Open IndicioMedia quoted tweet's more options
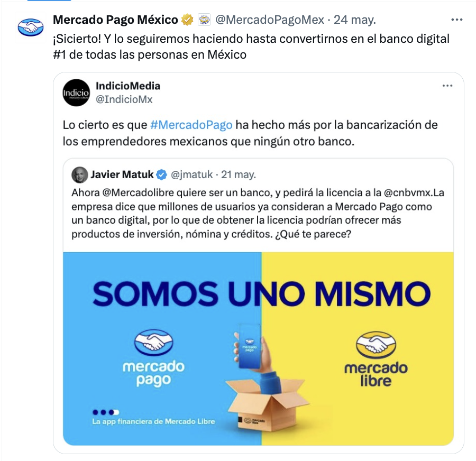The height and width of the screenshot is (461, 476). pos(447,86)
